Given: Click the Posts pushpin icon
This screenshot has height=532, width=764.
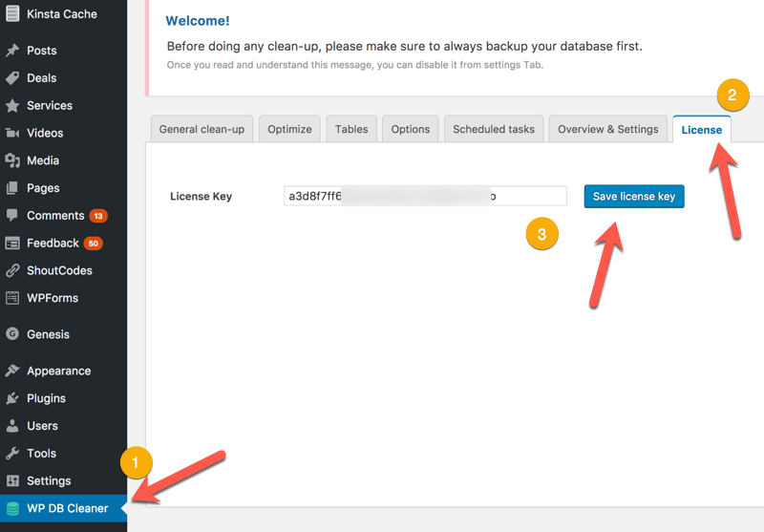Looking at the screenshot, I should point(12,51).
